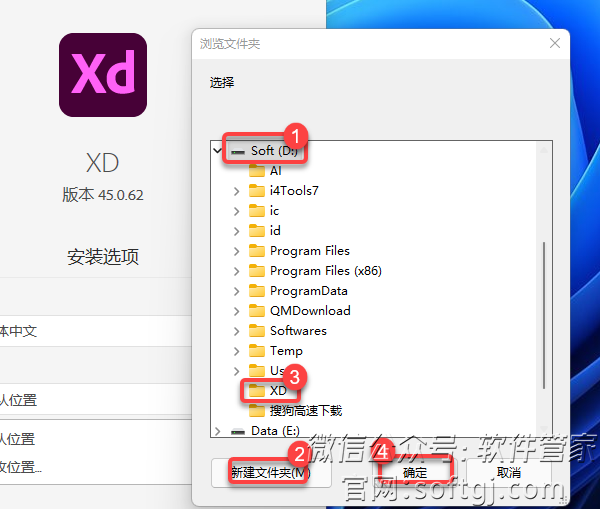Select the Temp folder name
The height and width of the screenshot is (509, 600).
[286, 351]
